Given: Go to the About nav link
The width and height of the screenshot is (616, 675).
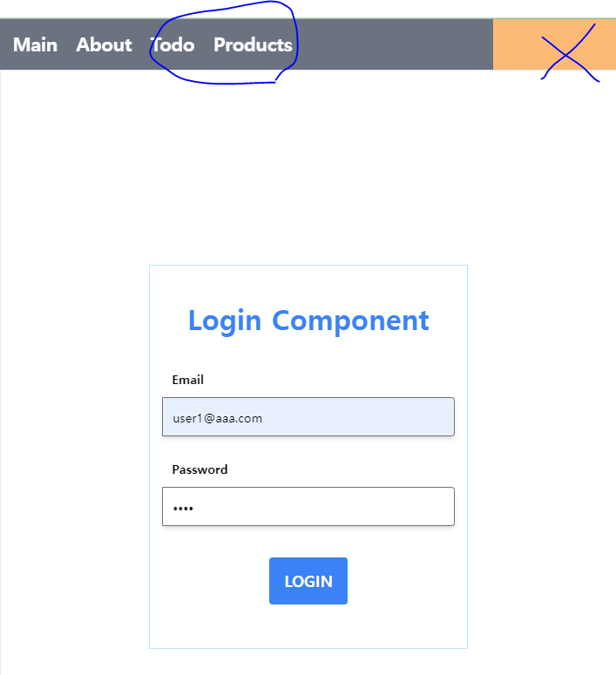Looking at the screenshot, I should [104, 44].
